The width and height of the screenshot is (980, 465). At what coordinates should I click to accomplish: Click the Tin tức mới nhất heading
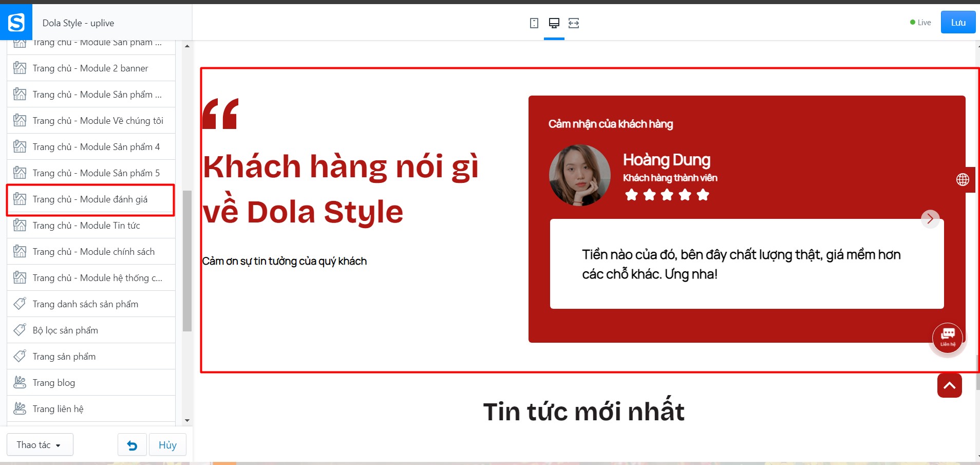tap(584, 411)
